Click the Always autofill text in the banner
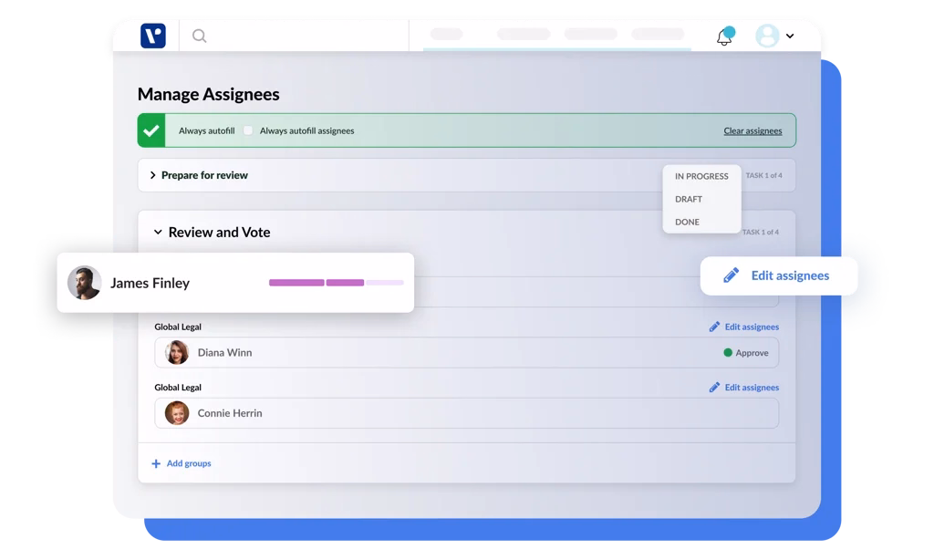This screenshot has width=934, height=560. tap(207, 130)
